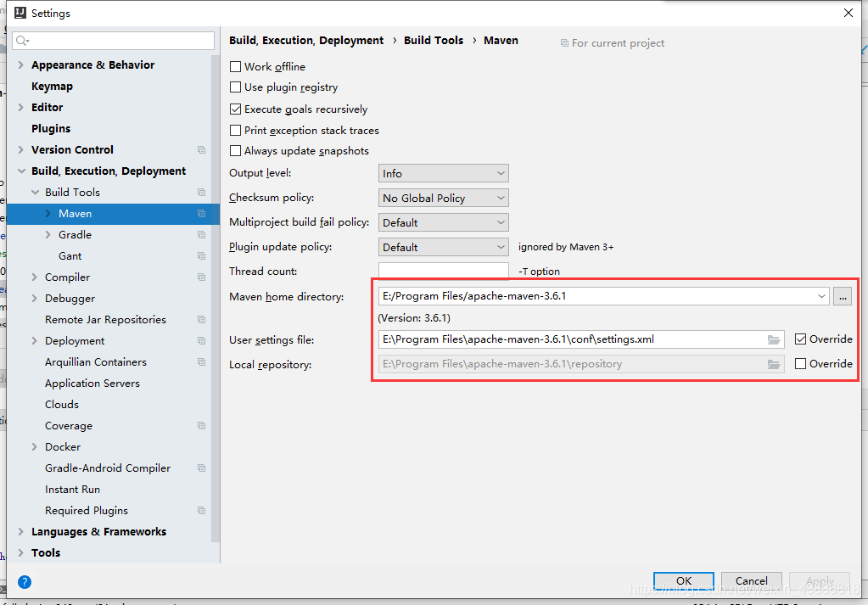Enable Always update snapshots
Viewport: 868px width, 605px height.
pyautogui.click(x=235, y=150)
